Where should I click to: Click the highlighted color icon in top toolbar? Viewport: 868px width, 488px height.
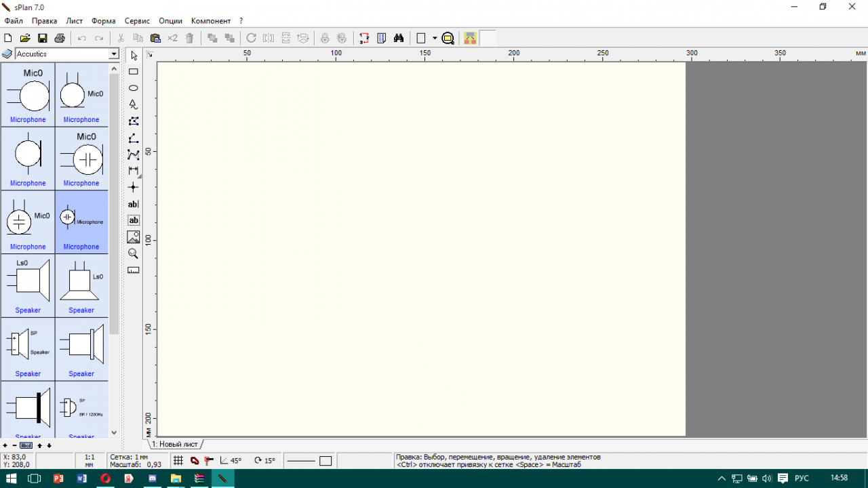[x=470, y=38]
